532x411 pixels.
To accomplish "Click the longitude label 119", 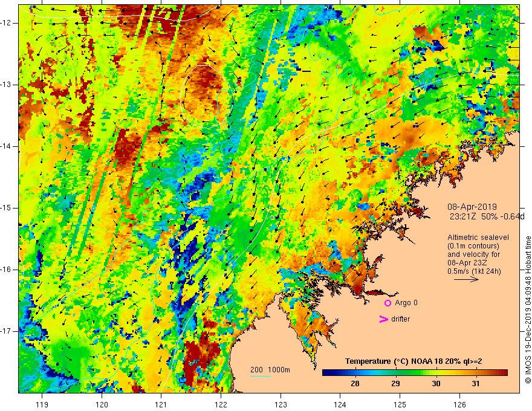I will click(x=42, y=404).
